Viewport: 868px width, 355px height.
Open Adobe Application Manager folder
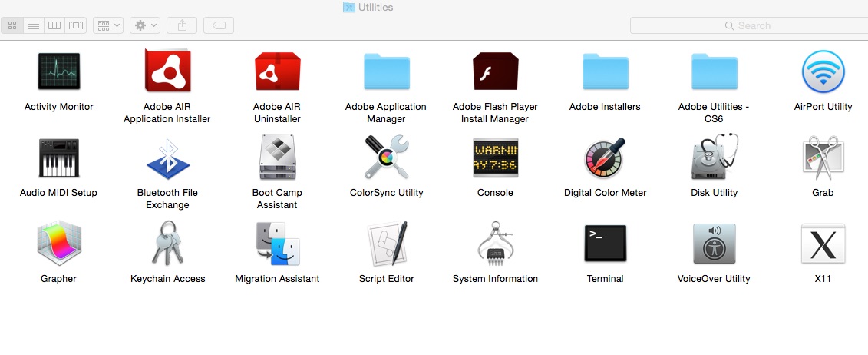click(x=386, y=71)
